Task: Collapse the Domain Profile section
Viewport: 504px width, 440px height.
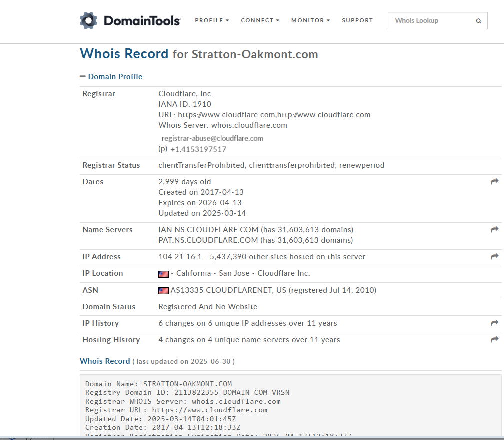Action: 111,77
